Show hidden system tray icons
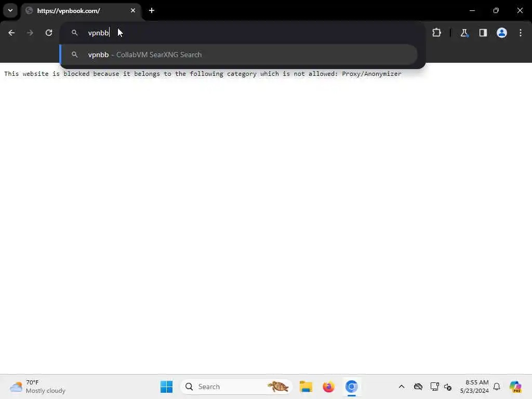Image resolution: width=532 pixels, height=399 pixels. [402, 387]
